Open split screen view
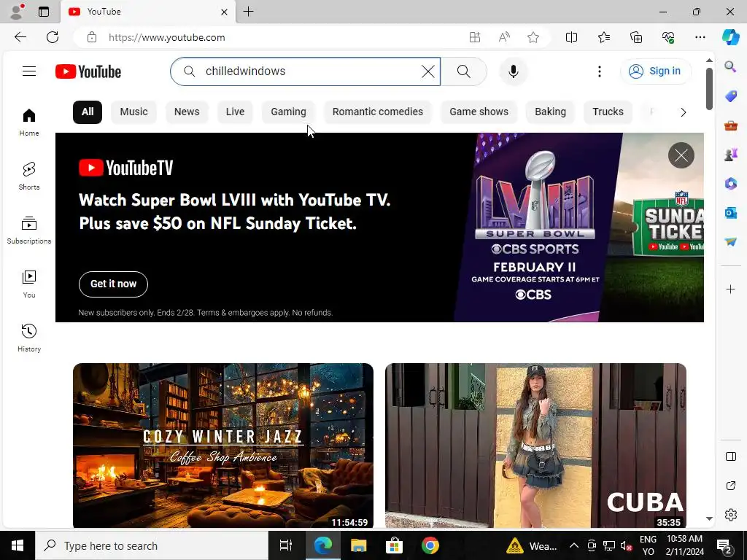The image size is (747, 560). 571,37
